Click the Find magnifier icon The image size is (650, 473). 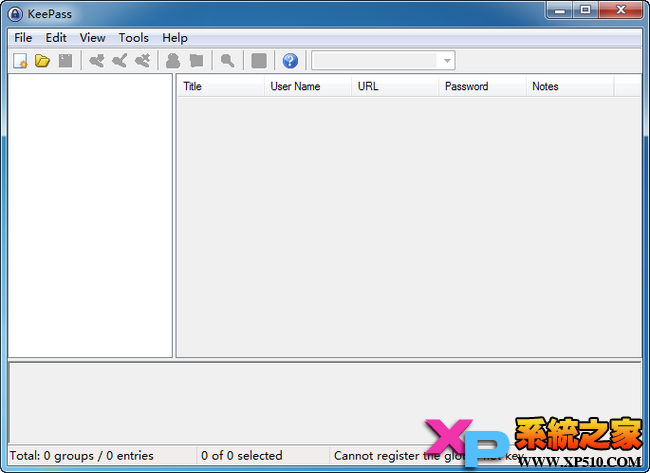(227, 61)
